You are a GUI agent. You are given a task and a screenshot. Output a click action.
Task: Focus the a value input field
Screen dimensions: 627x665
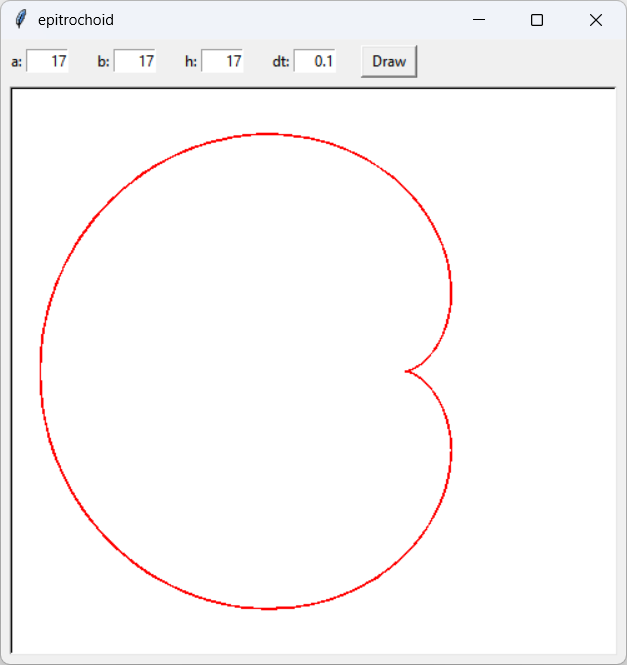pyautogui.click(x=47, y=61)
